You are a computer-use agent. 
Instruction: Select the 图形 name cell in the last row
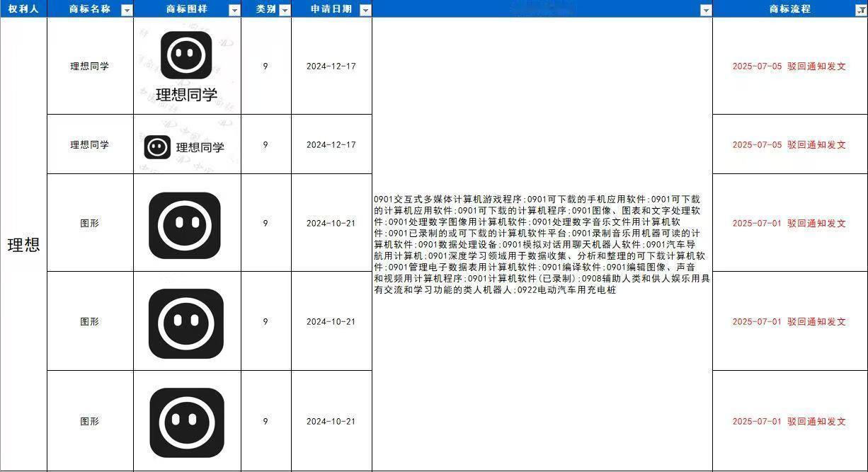[90, 421]
